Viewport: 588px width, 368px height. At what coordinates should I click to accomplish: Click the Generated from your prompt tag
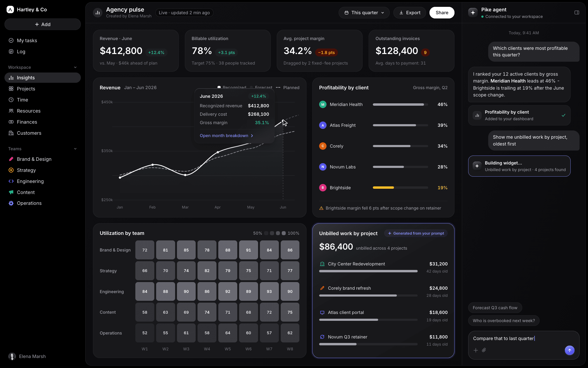416,233
